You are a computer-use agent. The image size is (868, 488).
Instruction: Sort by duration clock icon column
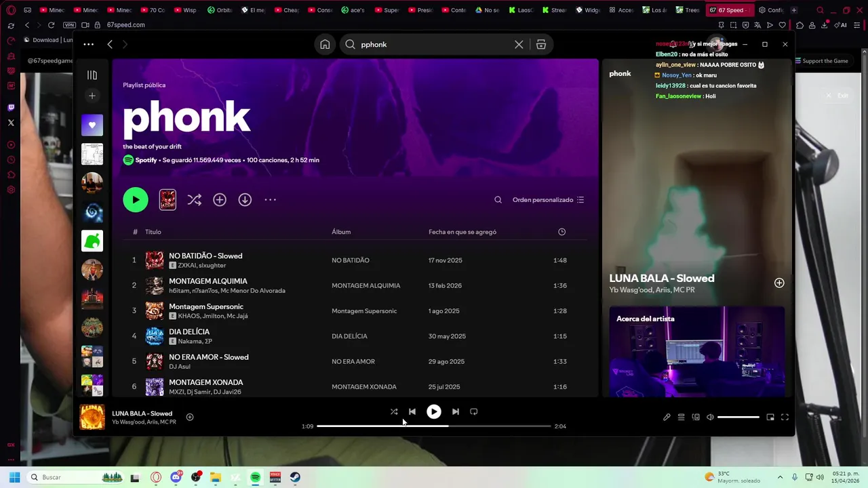[561, 232]
